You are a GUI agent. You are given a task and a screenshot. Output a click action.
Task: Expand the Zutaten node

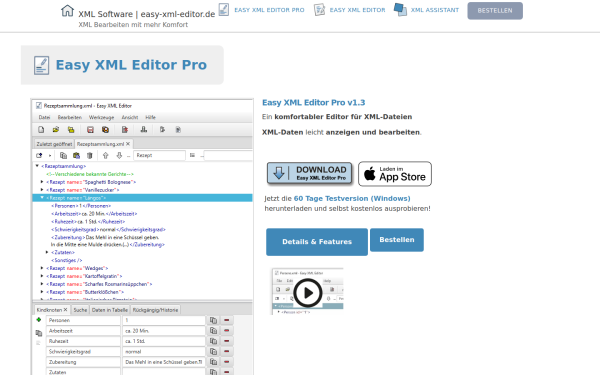tap(47, 252)
